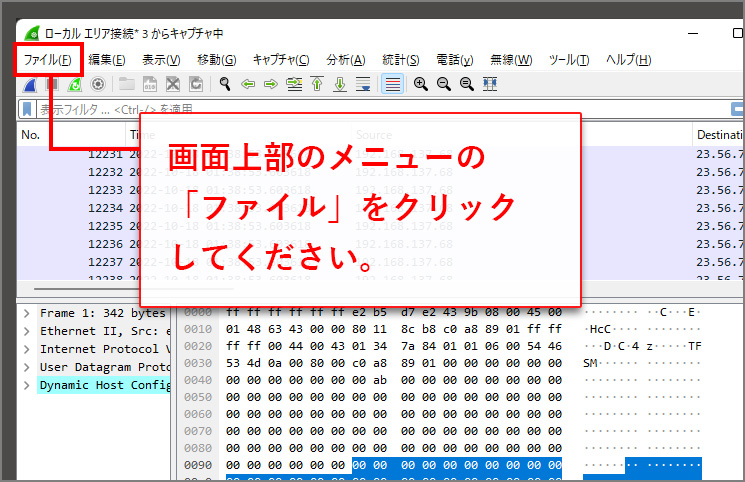The image size is (745, 482).
Task: Toggle packet list colorization
Action: tap(392, 84)
